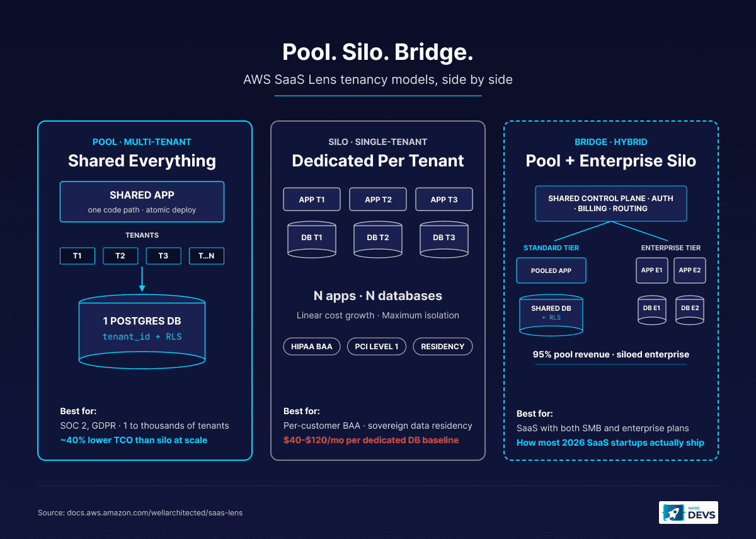The height and width of the screenshot is (539, 756).
Task: Click N apps · N databases text
Action: (378, 296)
